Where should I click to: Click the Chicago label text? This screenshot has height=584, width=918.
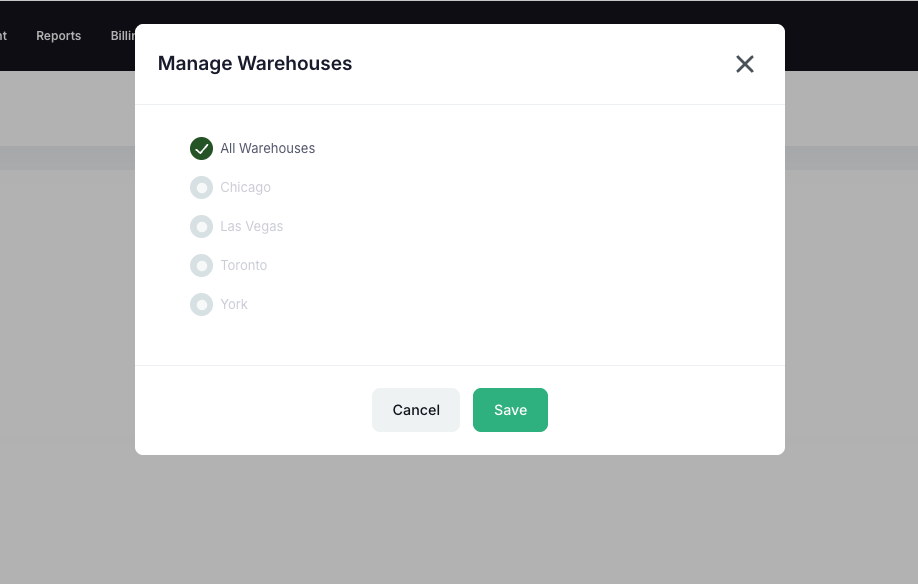tap(245, 187)
